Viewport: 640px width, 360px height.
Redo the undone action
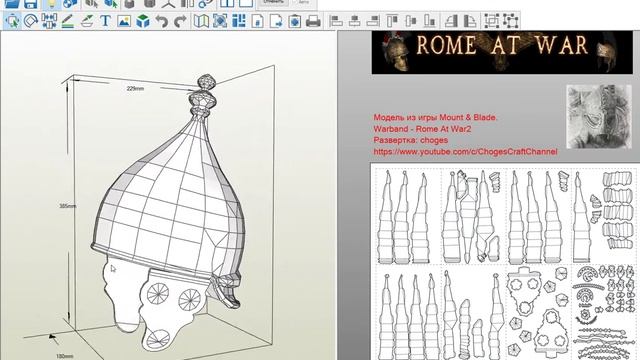pos(180,21)
